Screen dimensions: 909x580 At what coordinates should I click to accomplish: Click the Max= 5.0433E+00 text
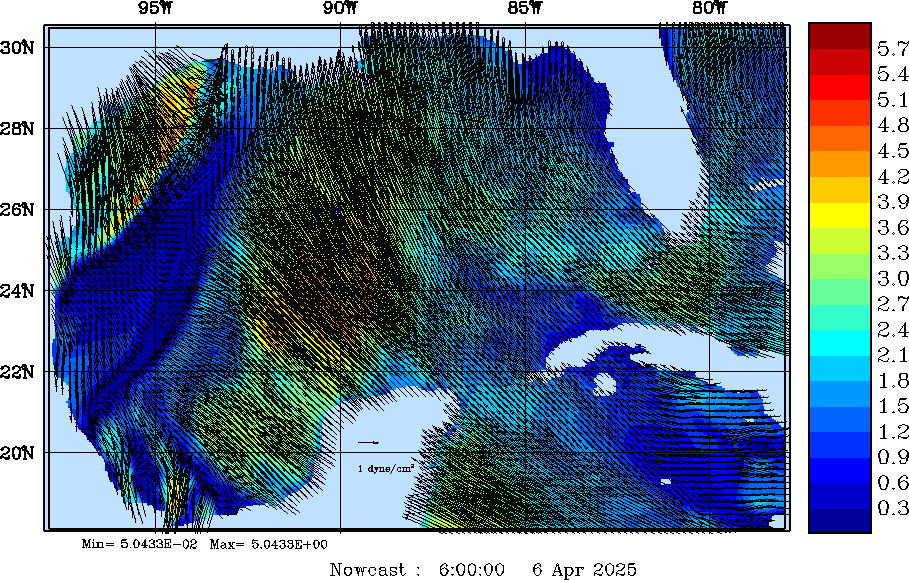(x=268, y=545)
